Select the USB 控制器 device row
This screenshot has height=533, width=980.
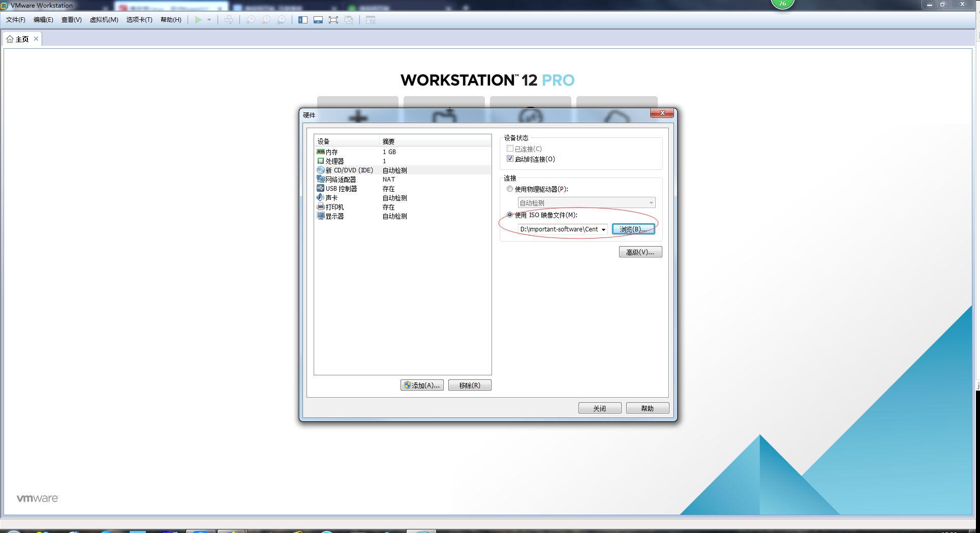tap(403, 189)
